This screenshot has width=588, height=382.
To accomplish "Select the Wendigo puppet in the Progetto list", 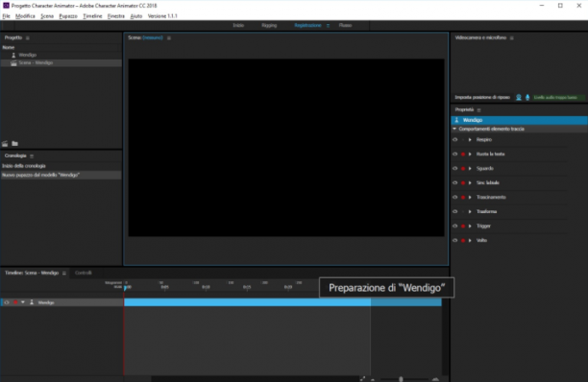I will (61, 55).
